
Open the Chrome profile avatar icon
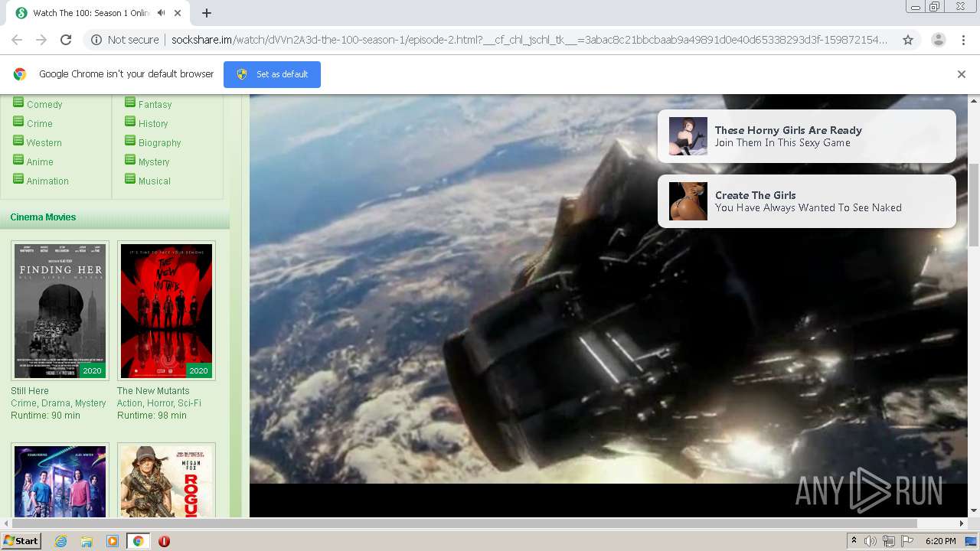[x=938, y=40]
